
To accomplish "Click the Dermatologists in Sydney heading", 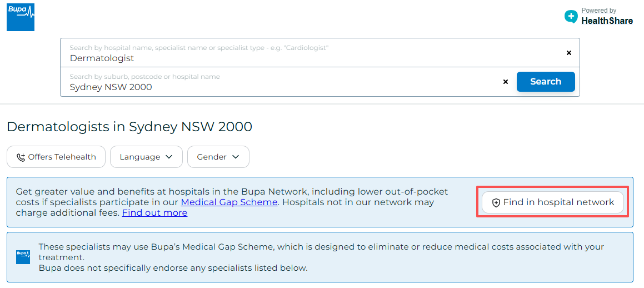I will [129, 127].
